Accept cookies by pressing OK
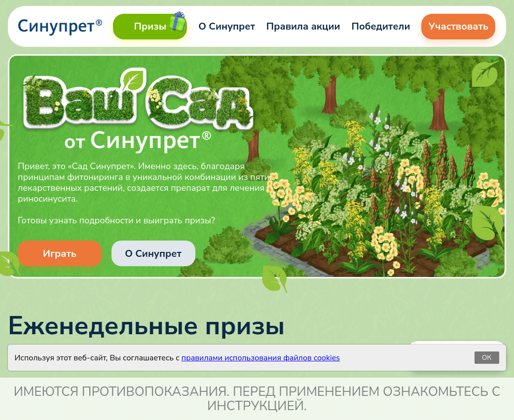The height and width of the screenshot is (420, 514). click(486, 357)
